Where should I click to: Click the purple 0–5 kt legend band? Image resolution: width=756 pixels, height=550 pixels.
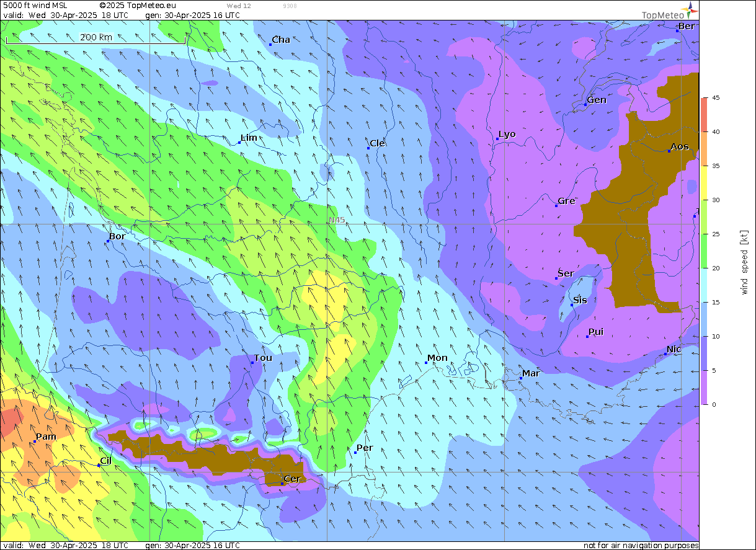pyautogui.click(x=704, y=388)
